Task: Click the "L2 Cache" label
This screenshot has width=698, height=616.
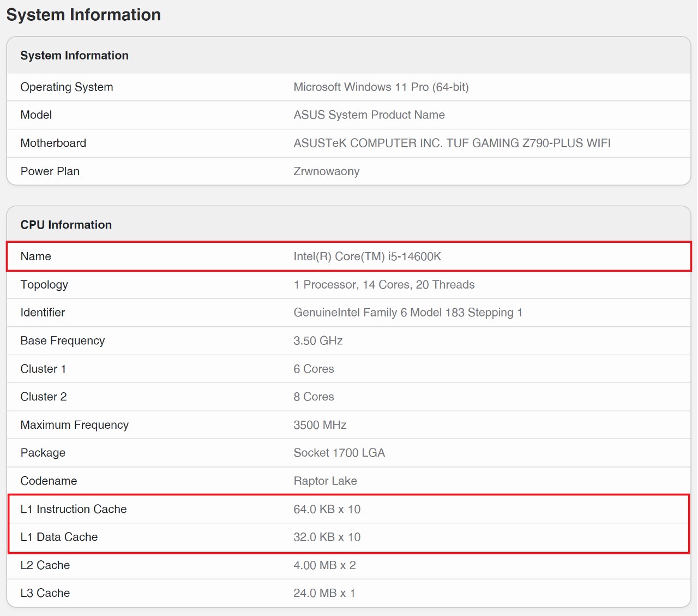Action: click(45, 565)
